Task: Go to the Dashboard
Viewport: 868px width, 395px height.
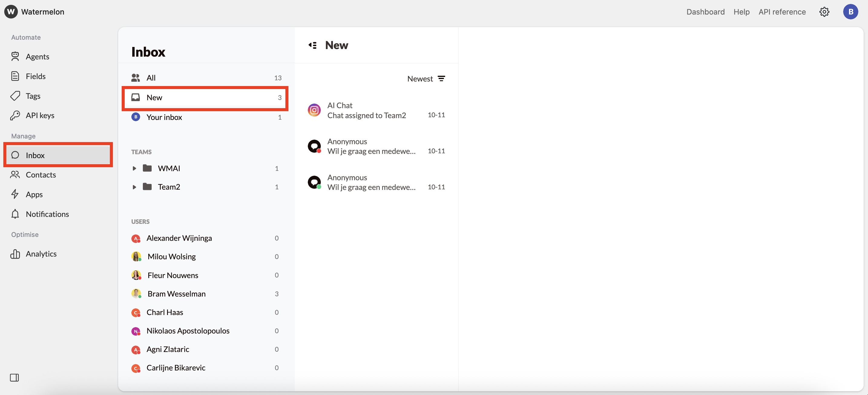Action: click(x=705, y=12)
